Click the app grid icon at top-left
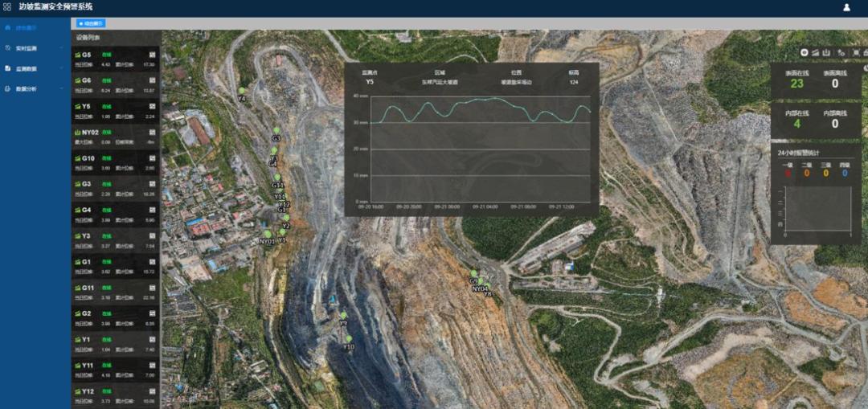Viewport: 868px width, 409px height. coord(7,7)
